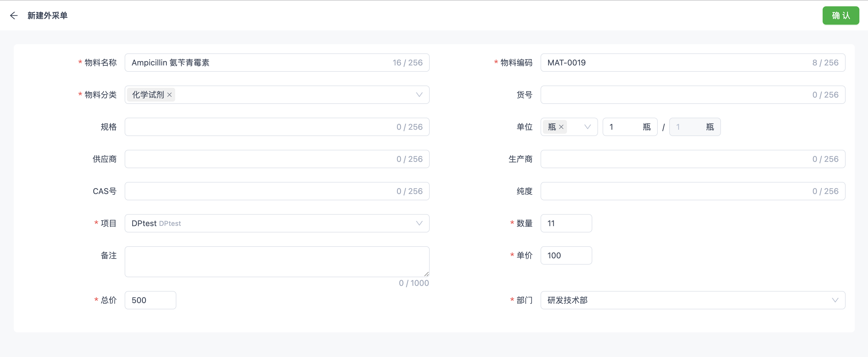Remove the 瓶 unit tag

click(561, 127)
